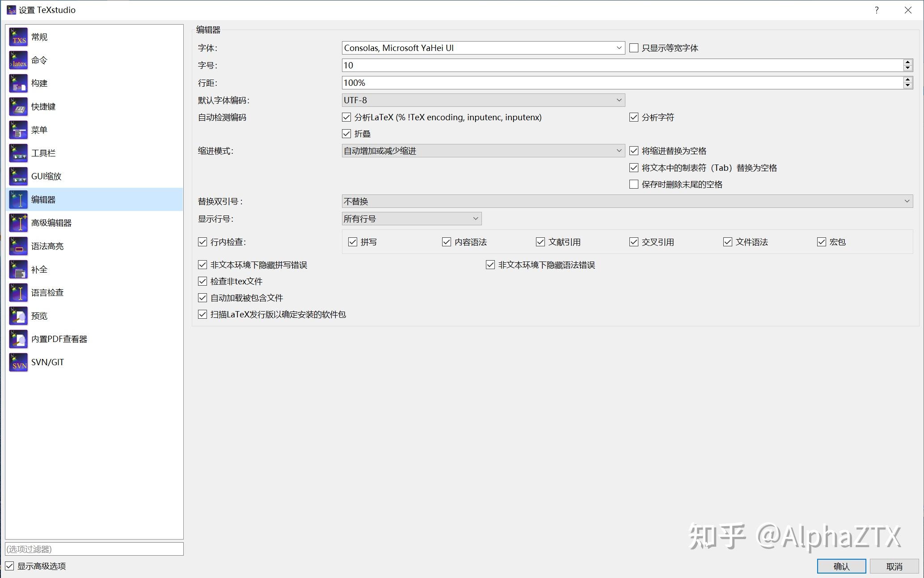
Task: Click the 选项过滤器 filter input field
Action: (94, 549)
